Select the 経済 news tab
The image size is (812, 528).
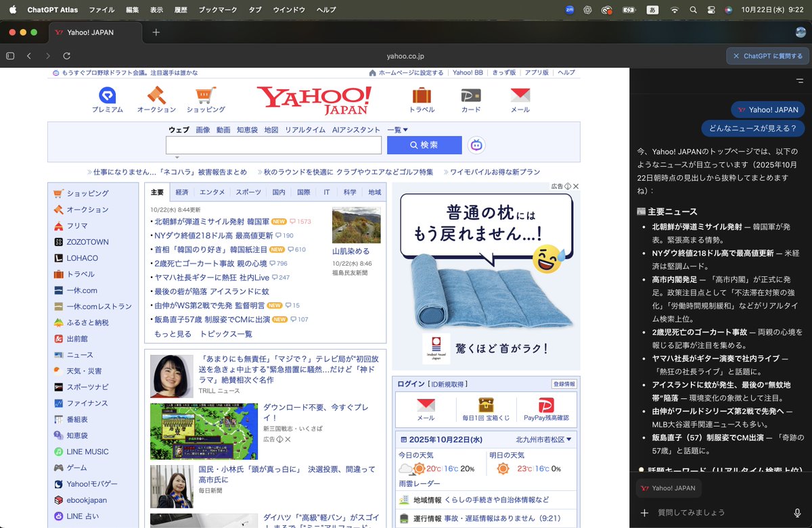182,192
